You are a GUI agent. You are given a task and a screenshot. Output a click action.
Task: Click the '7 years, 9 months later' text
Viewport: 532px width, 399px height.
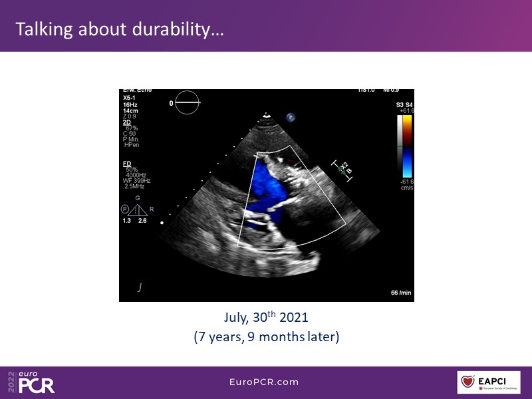click(x=266, y=337)
